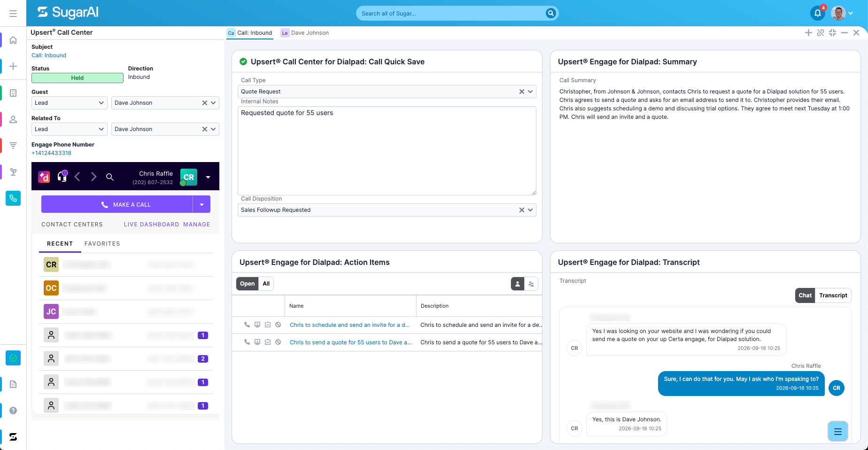Open the Related To Lead dropdown

pyautogui.click(x=70, y=129)
